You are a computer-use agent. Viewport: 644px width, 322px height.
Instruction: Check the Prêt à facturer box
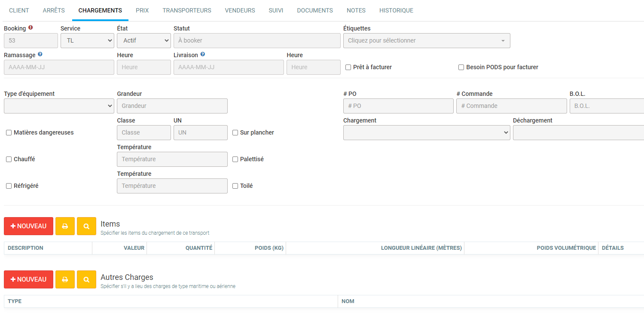pos(348,67)
